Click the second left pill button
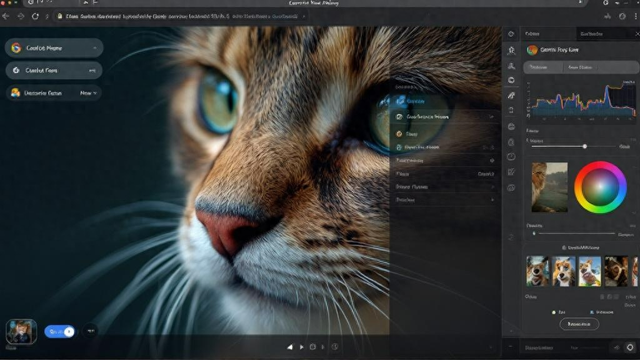Image resolution: width=640 pixels, height=360 pixels. [54, 71]
